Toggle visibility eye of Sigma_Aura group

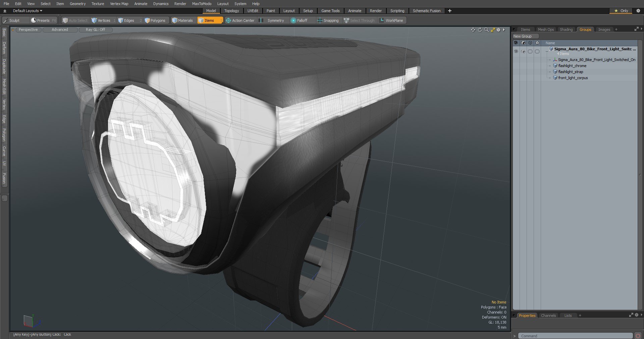[x=516, y=51]
